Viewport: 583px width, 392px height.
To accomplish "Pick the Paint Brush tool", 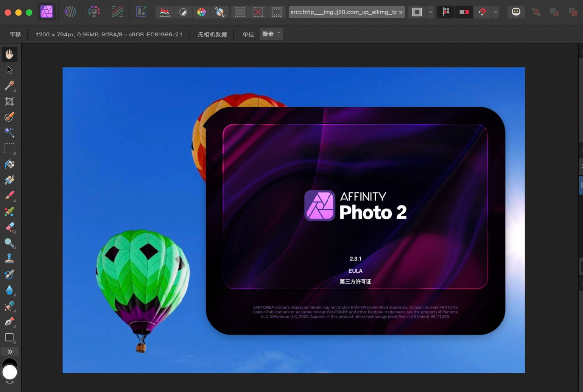I will [9, 195].
